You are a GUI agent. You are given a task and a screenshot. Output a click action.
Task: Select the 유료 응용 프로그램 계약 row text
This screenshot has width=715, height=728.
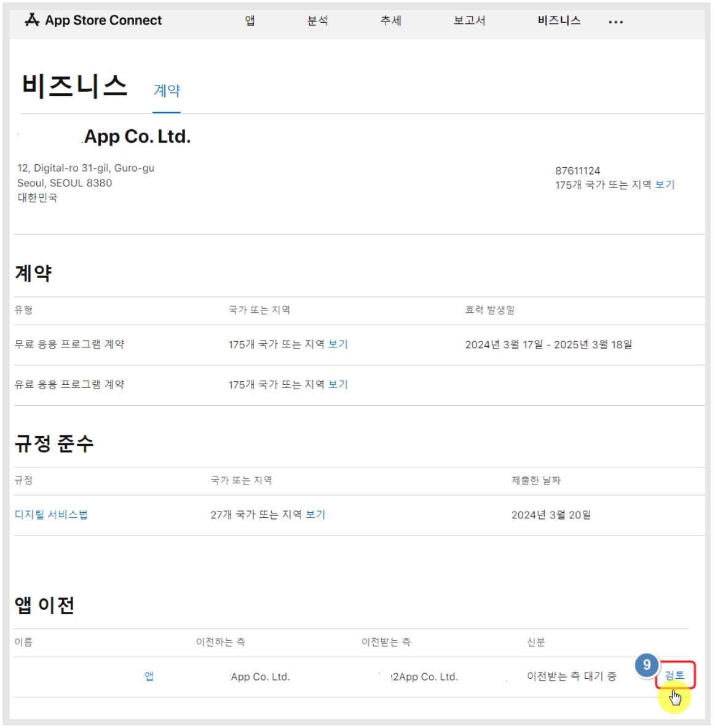[69, 384]
